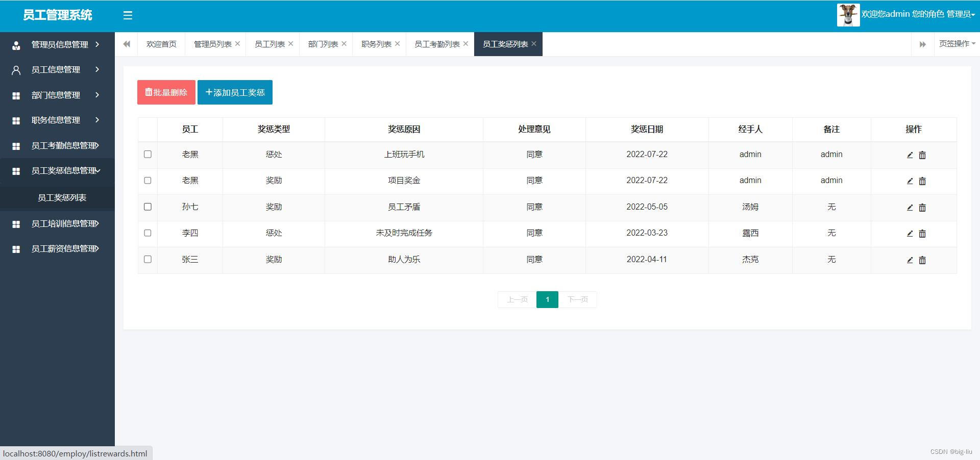
Task: Click the 批量删除 button
Action: tap(166, 92)
